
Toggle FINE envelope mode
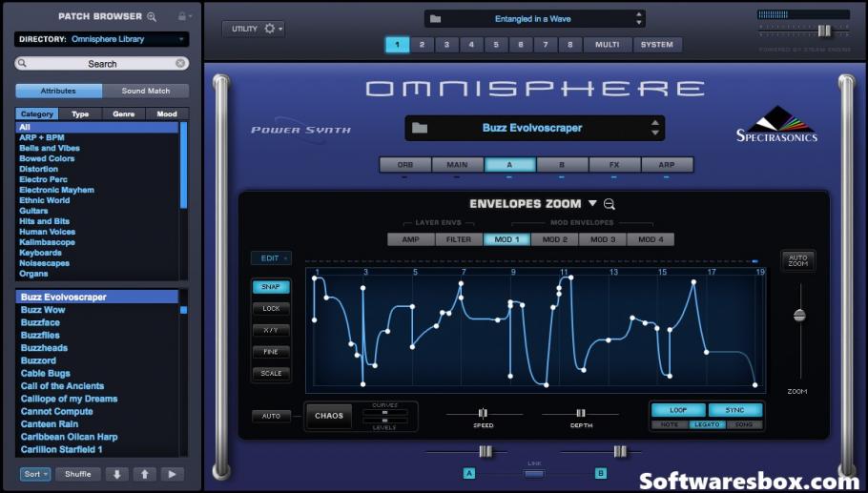click(271, 351)
